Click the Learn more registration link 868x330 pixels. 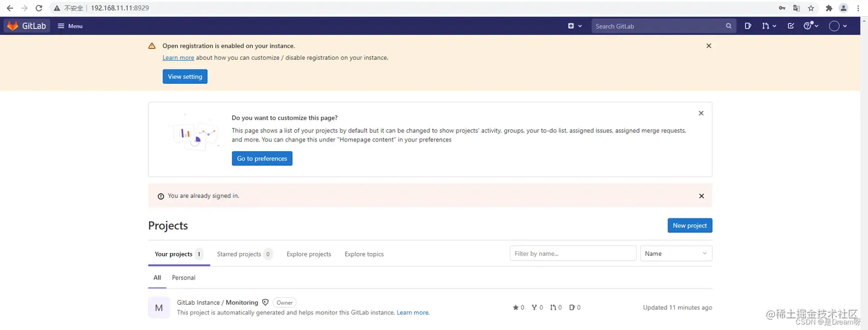point(178,57)
